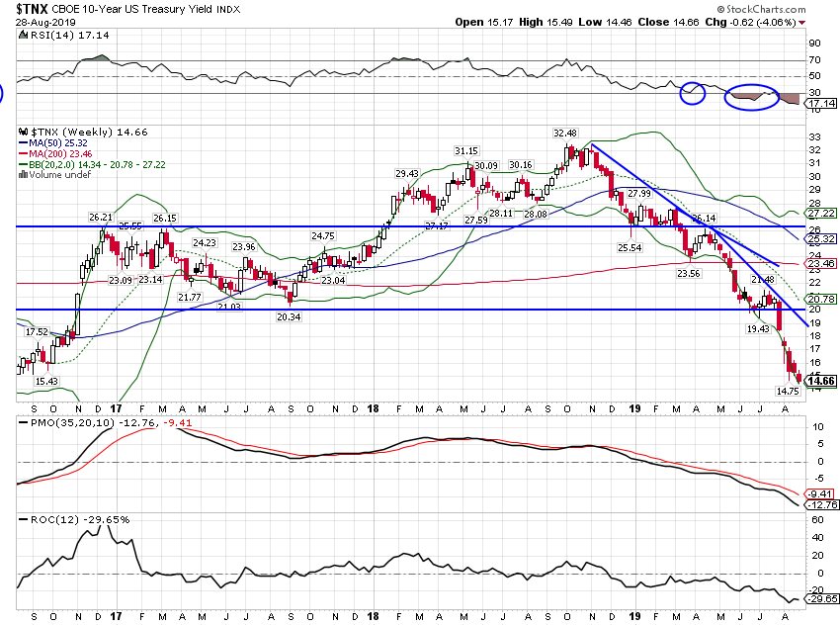Click the 25.54 low price label
840x626 pixels.
coord(630,247)
